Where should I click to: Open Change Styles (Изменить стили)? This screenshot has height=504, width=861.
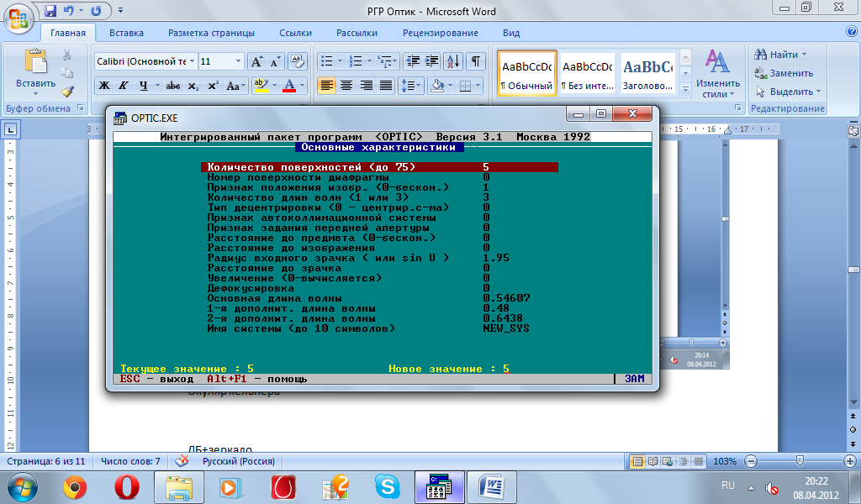point(718,73)
